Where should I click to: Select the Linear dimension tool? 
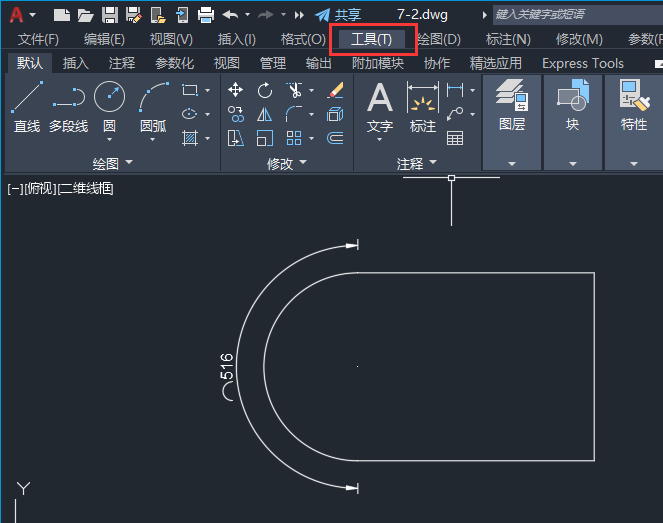pyautogui.click(x=455, y=90)
